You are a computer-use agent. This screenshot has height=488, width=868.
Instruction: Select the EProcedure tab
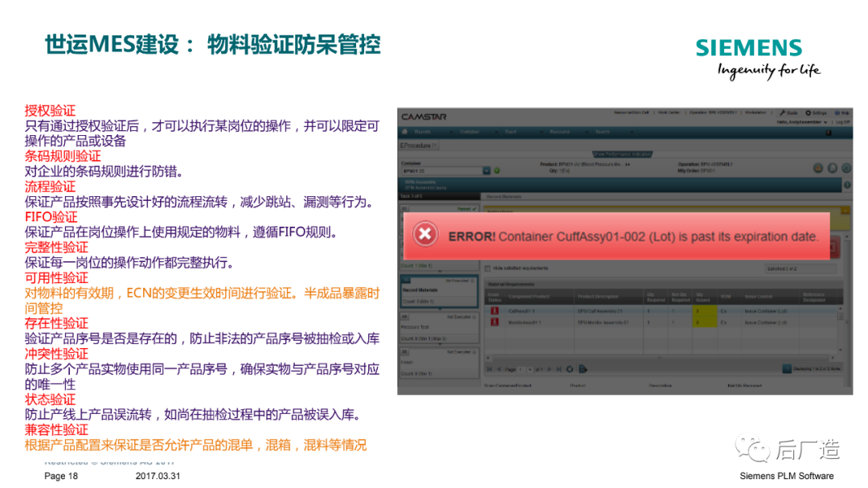(x=414, y=146)
